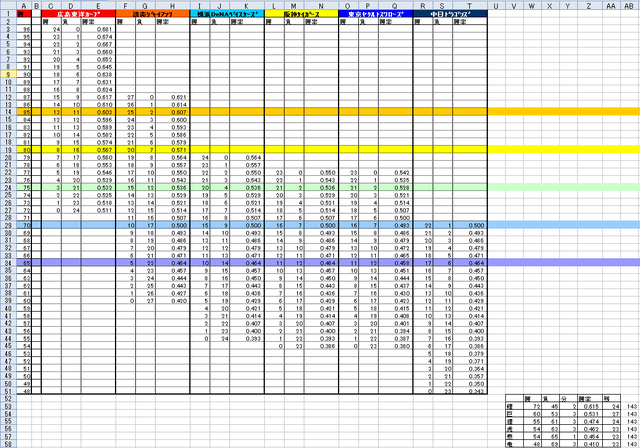
Task: Click cell T29 showing 0.500 in row 29
Action: point(469,225)
